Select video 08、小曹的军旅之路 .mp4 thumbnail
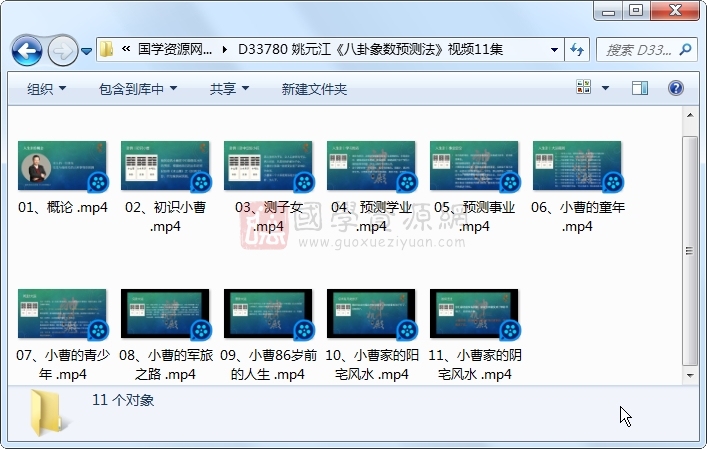The height and width of the screenshot is (449, 707). point(165,314)
